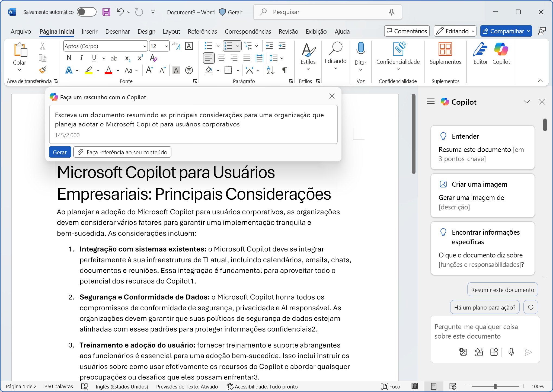Open the Referências tab
Image resolution: width=553 pixels, height=392 pixels.
pyautogui.click(x=202, y=31)
